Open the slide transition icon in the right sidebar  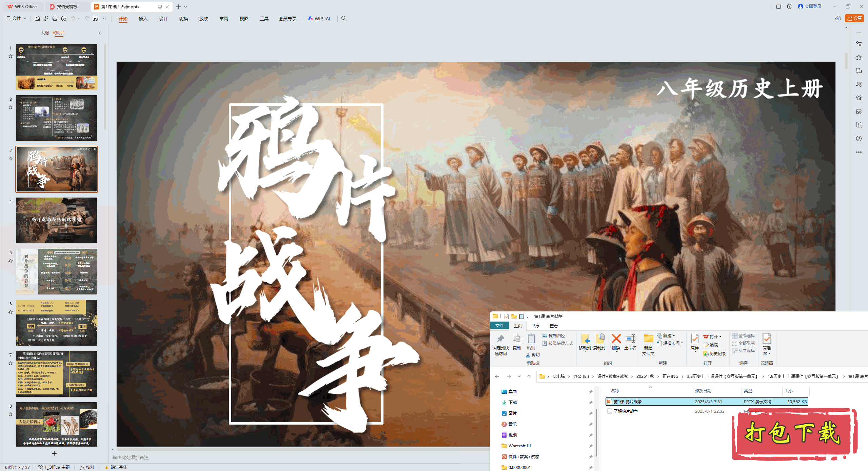pyautogui.click(x=859, y=71)
